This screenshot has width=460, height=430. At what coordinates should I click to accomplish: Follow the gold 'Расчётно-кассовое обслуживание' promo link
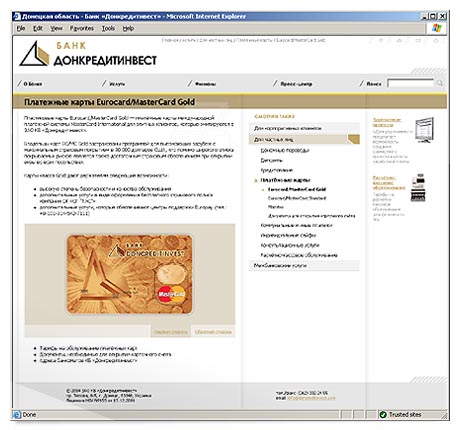(389, 183)
